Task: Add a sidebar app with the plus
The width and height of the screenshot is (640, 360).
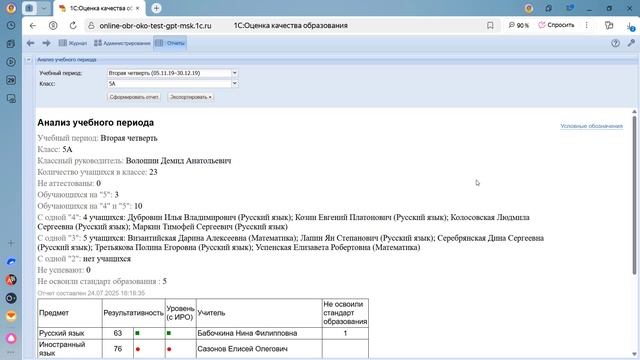Action: coord(11,243)
